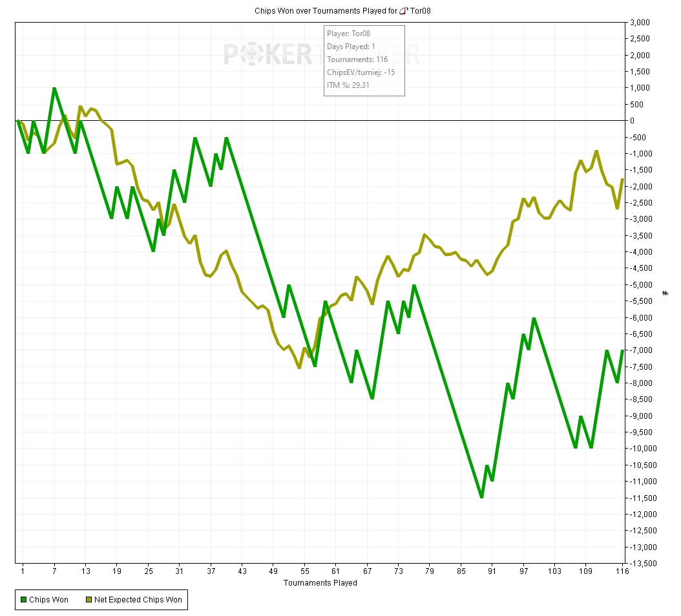The height and width of the screenshot is (616, 681).
Task: Click the 'ChipsEV/turniej: -15' info line
Action: (x=361, y=72)
